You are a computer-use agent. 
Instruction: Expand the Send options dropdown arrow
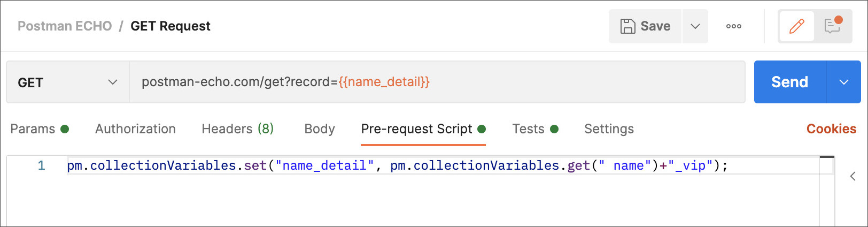click(843, 82)
